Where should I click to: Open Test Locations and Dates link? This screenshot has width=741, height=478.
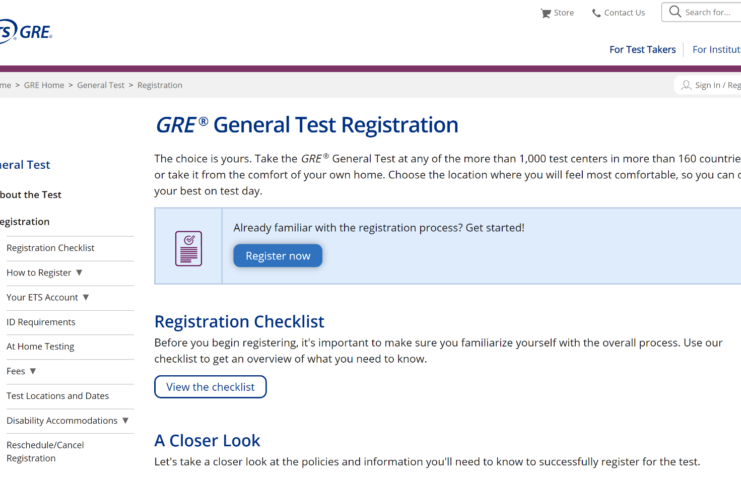(x=58, y=396)
